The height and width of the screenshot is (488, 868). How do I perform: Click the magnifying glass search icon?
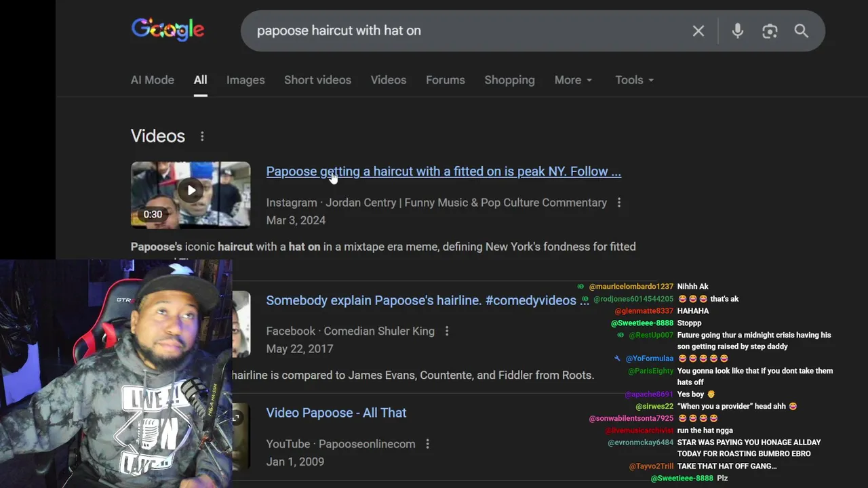[x=802, y=31]
